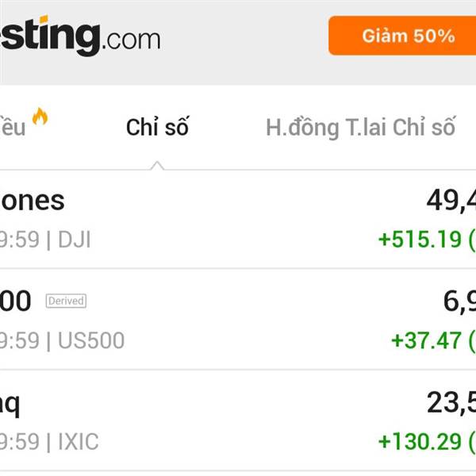
Task: Click the DJI ticker symbol
Action: click(x=75, y=239)
